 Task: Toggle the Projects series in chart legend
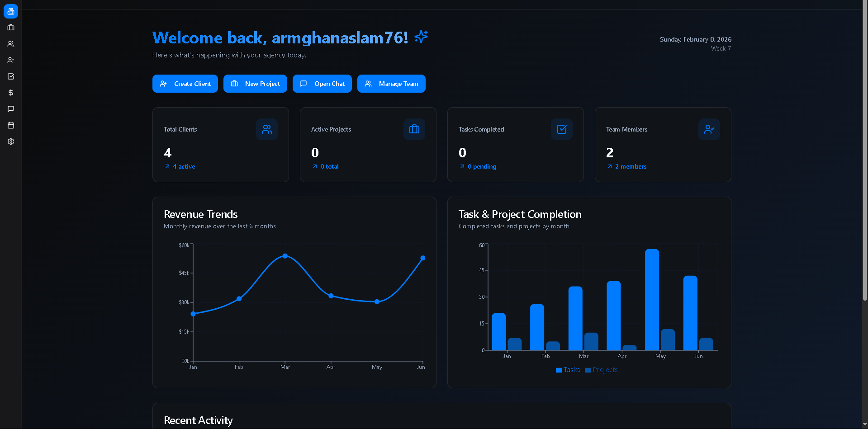[x=601, y=370]
